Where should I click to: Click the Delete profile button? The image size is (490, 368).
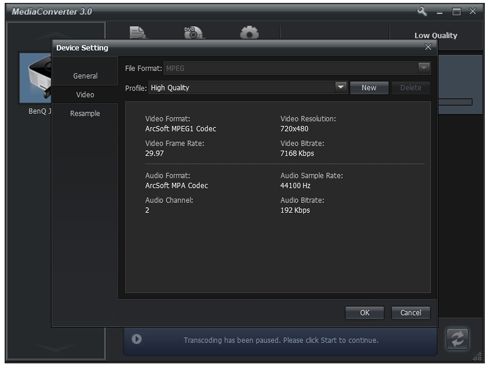pyautogui.click(x=411, y=88)
